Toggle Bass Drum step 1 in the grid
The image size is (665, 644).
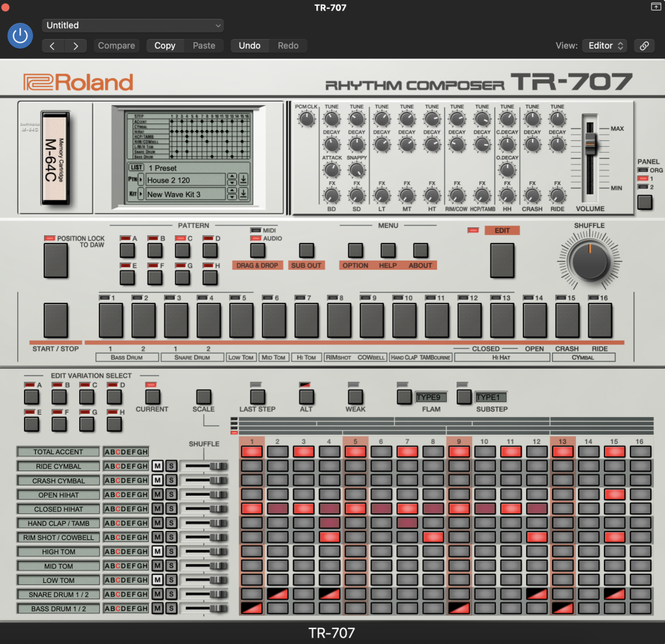click(251, 608)
